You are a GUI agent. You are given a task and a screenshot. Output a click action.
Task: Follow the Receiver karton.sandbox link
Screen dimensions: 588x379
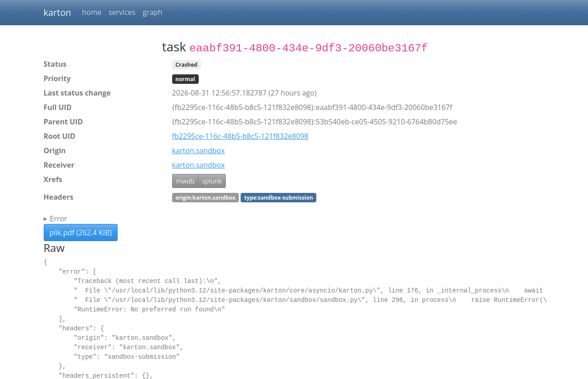click(198, 165)
